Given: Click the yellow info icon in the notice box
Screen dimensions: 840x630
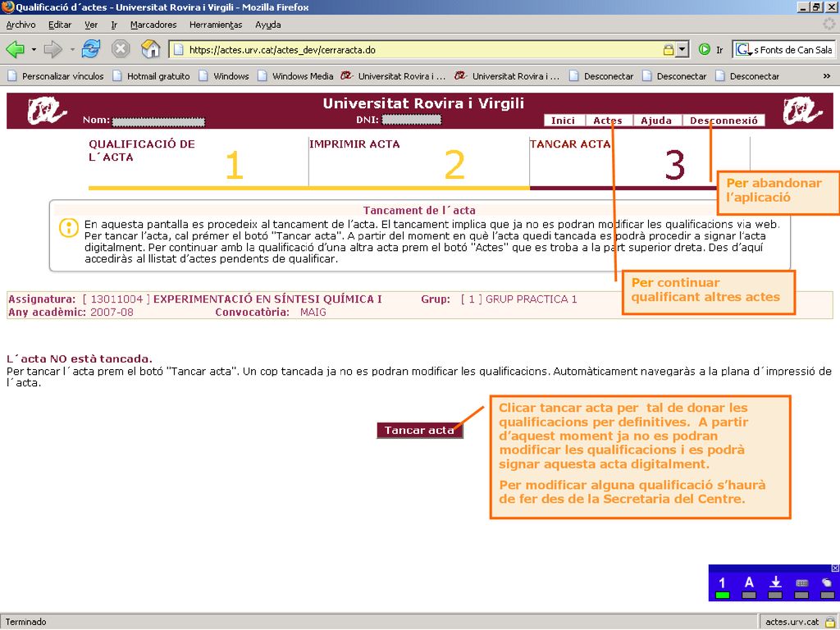Looking at the screenshot, I should point(69,228).
